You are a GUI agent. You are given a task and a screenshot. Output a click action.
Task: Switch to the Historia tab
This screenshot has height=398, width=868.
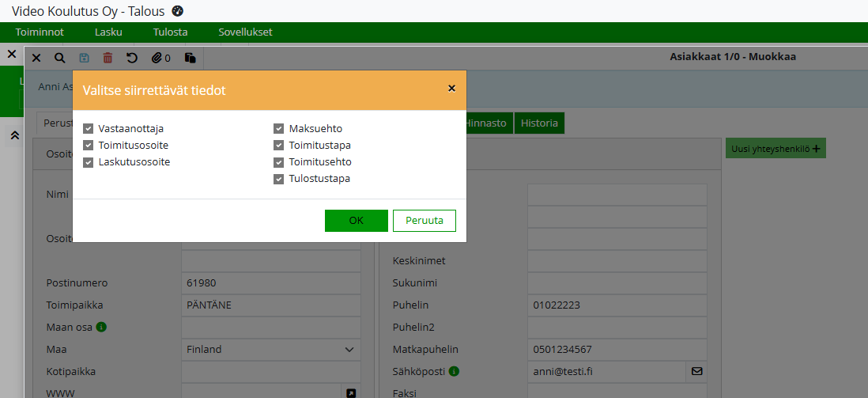(x=539, y=123)
